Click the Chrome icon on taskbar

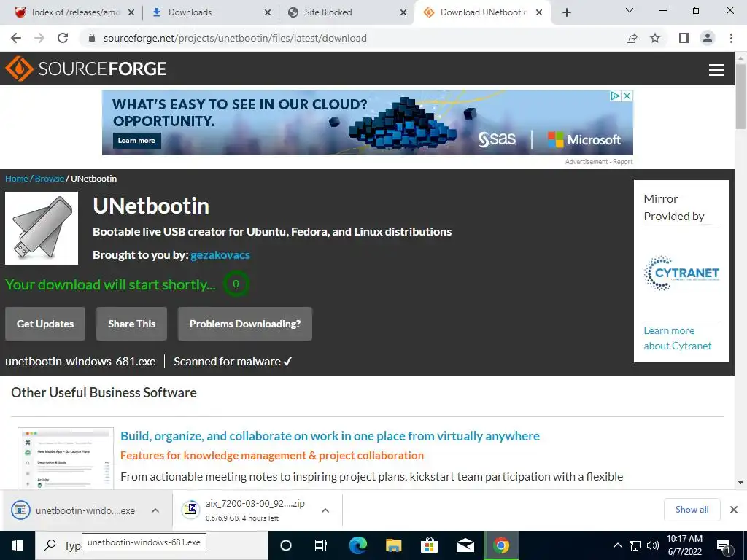(x=500, y=545)
